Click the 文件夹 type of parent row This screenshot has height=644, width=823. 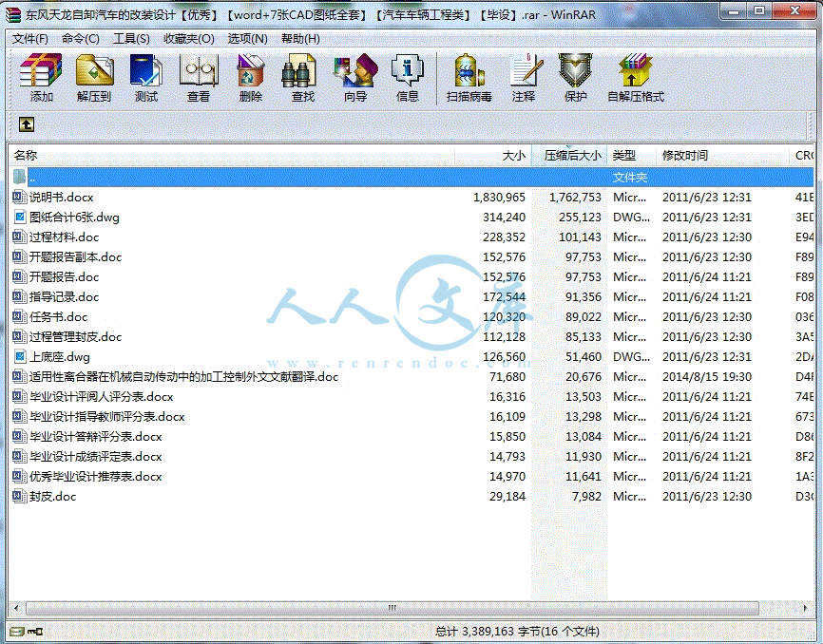[x=630, y=178]
